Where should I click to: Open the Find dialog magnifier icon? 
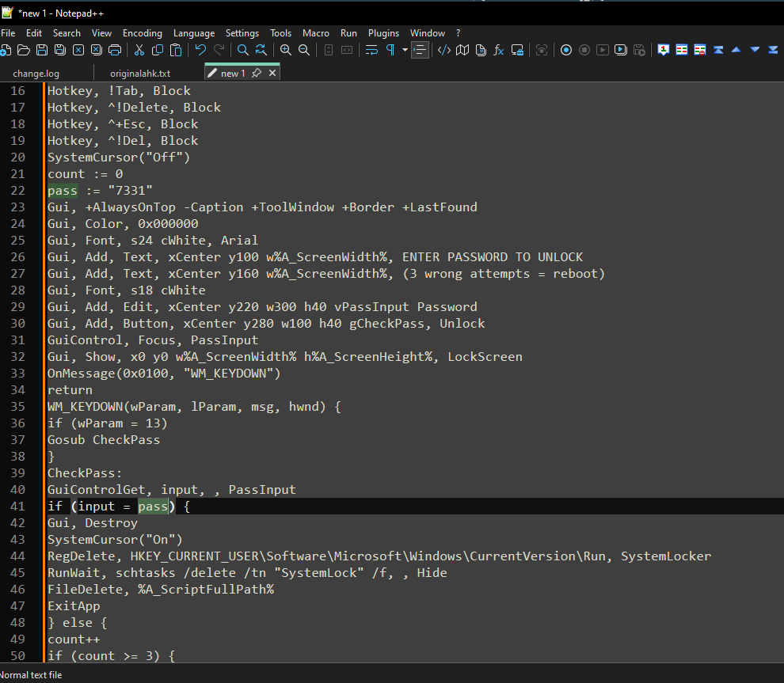243,50
